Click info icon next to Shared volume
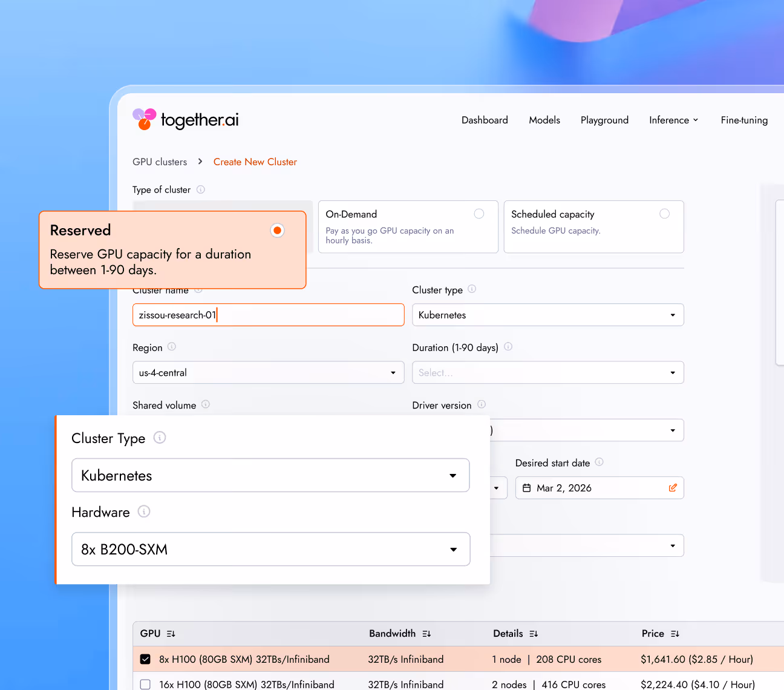 [206, 404]
